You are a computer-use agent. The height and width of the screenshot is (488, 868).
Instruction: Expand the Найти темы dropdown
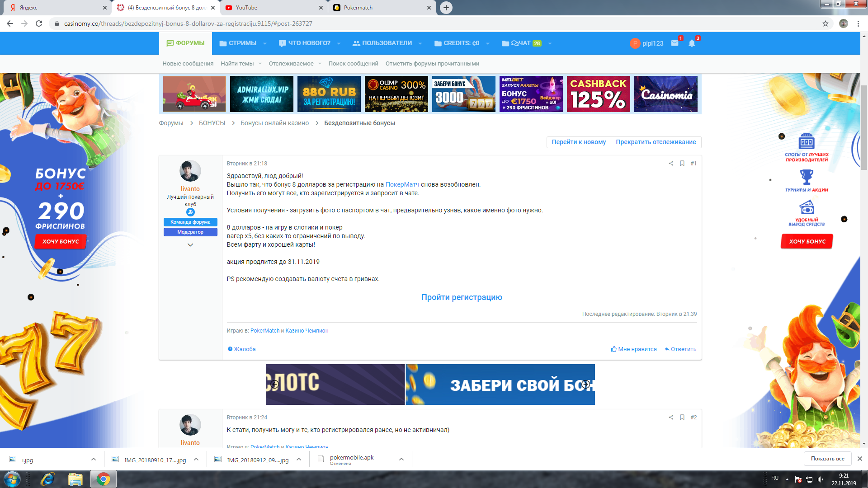(260, 64)
